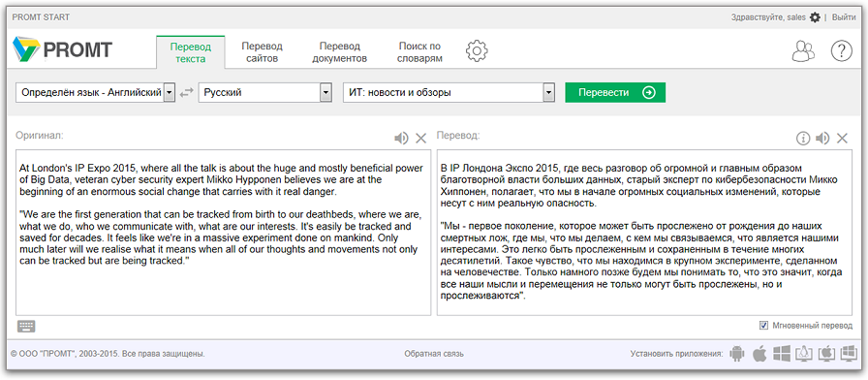868x380 pixels.
Task: Toggle the Мгновенный перевод checkbox
Action: tap(764, 326)
